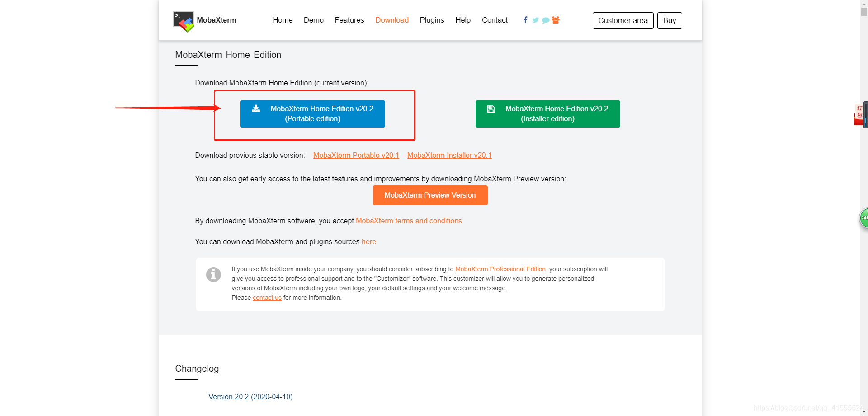Click the orange community people icon
The width and height of the screenshot is (868, 416).
556,20
